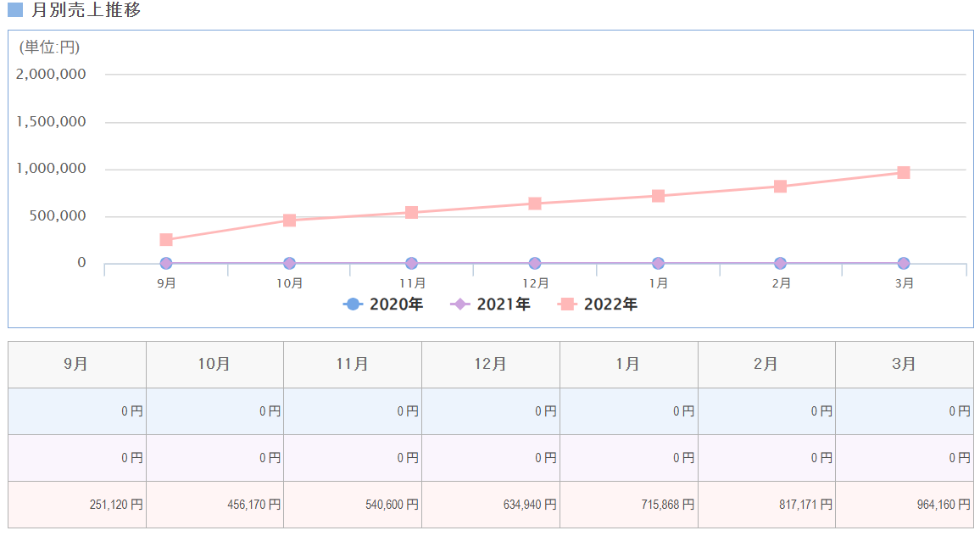Click the 2022年 square marker at 1月
980x536 pixels.
[658, 196]
